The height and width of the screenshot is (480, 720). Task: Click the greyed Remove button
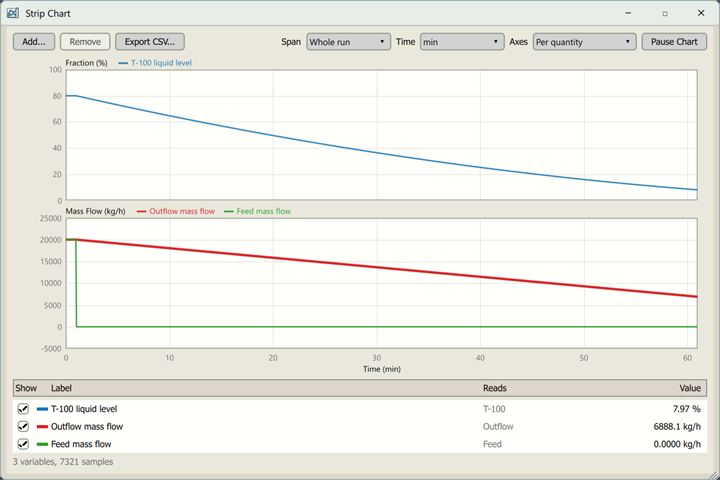coord(85,42)
